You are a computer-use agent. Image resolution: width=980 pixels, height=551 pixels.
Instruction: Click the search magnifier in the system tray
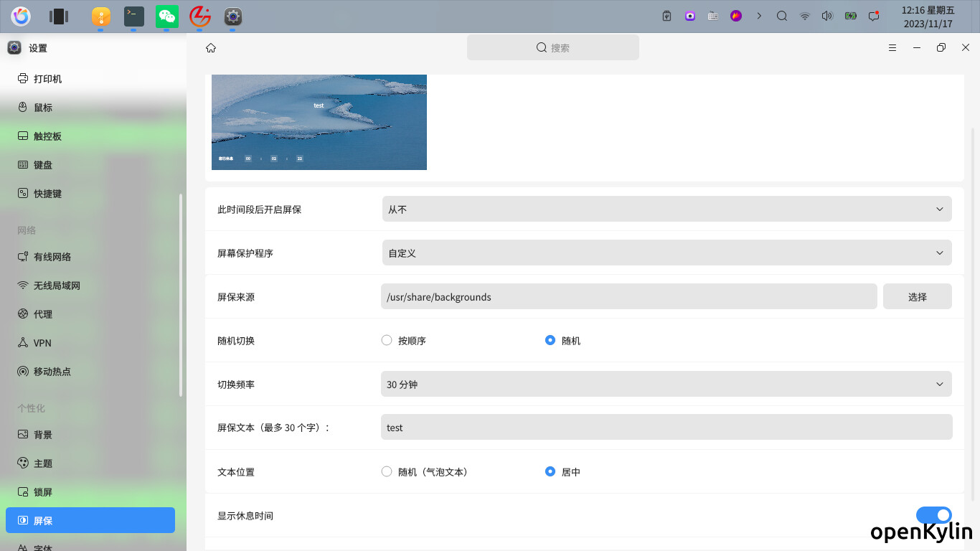coord(782,16)
